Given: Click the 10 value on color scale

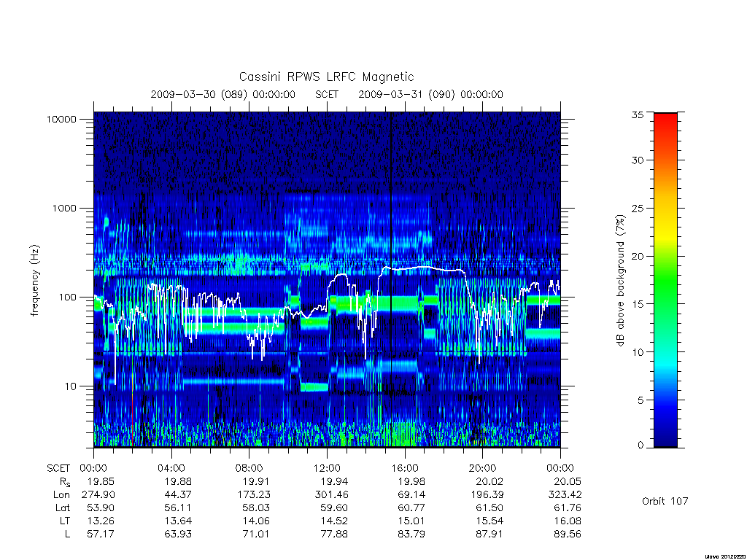Looking at the screenshot, I should (x=637, y=352).
